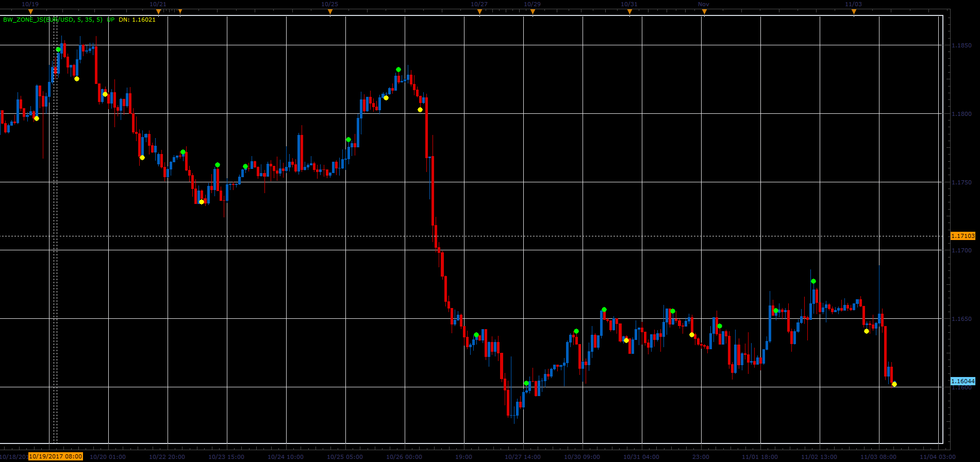Click the orange day marker under 10/25
The height and width of the screenshot is (462, 980).
pos(330,11)
